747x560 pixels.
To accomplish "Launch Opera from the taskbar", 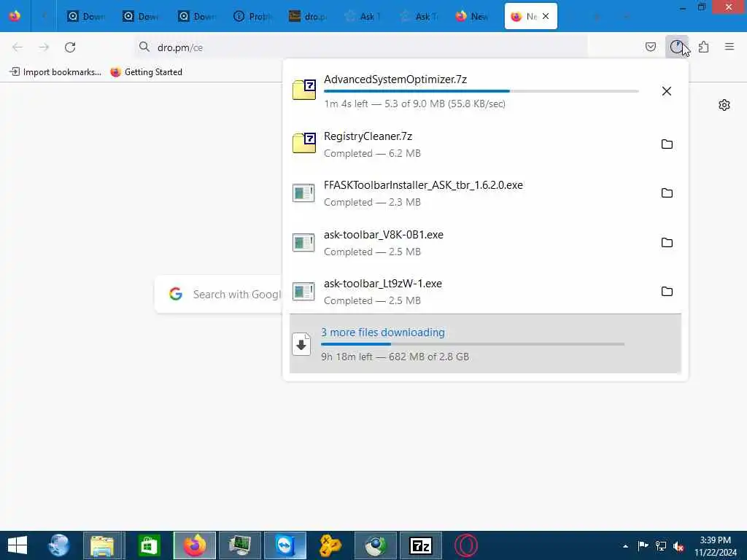I will point(466,545).
